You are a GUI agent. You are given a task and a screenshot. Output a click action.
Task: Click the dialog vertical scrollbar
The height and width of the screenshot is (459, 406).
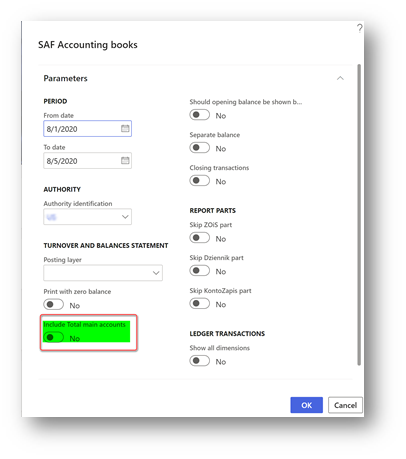click(x=359, y=215)
